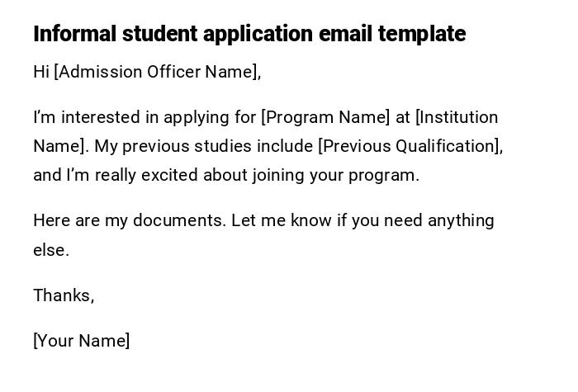Click the word "Informal" in the heading
This screenshot has width=578, height=392.
coord(75,34)
